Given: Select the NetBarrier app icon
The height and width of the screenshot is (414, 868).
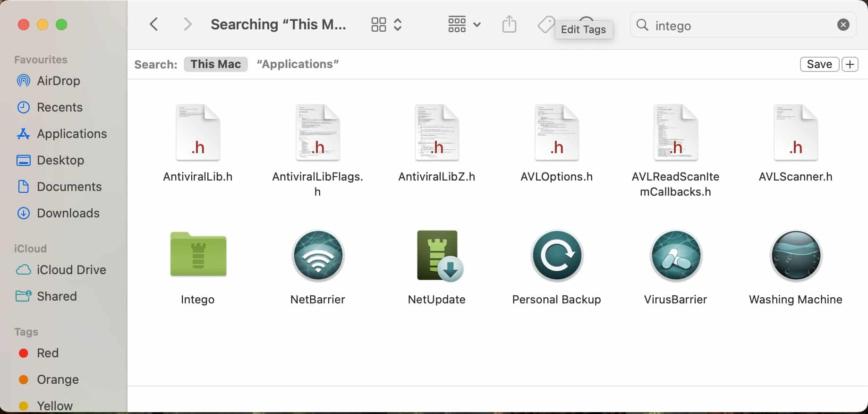Looking at the screenshot, I should pyautogui.click(x=318, y=256).
